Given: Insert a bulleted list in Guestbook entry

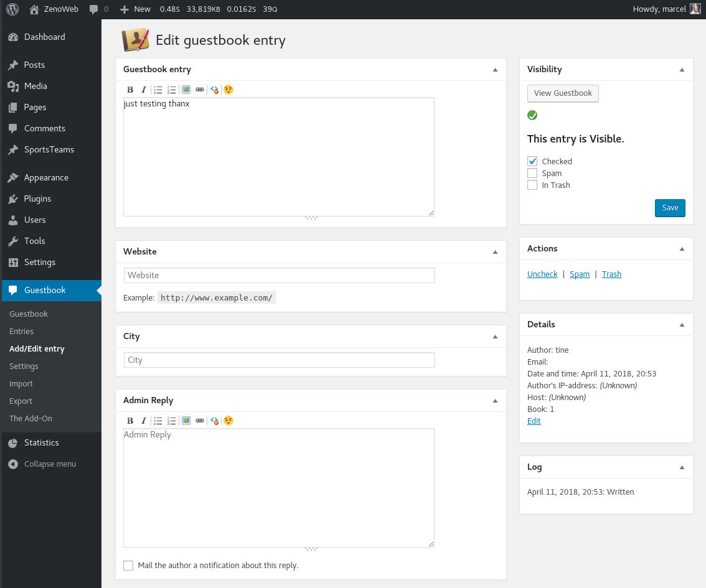Looking at the screenshot, I should 158,90.
